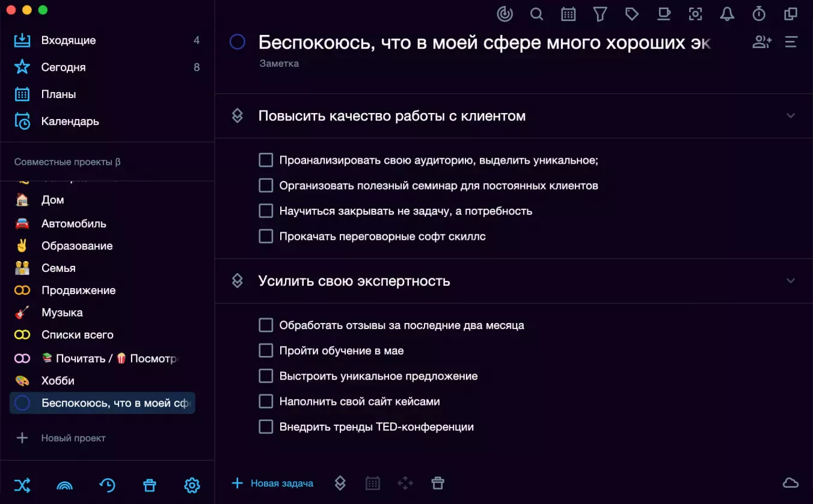Open notifications bell icon

coord(728,14)
